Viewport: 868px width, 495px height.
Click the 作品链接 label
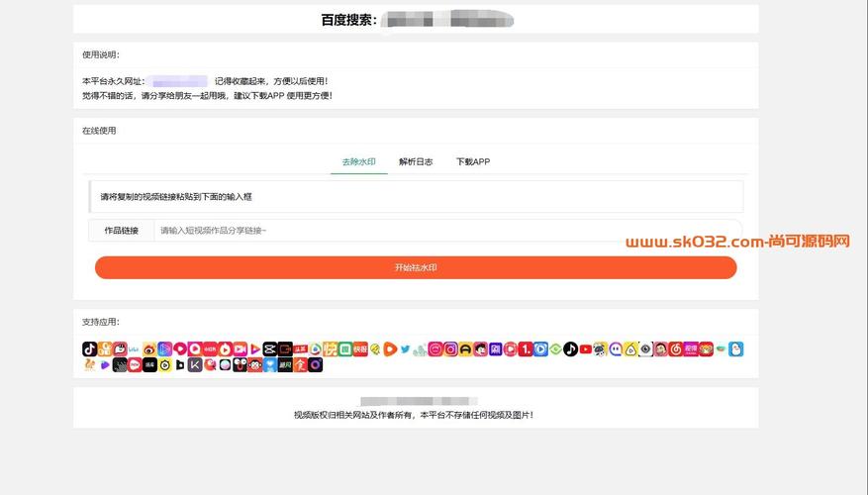coord(121,231)
